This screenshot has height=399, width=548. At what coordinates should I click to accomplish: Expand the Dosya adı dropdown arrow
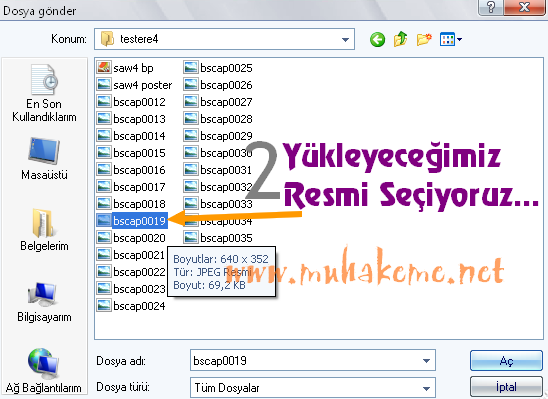[426, 361]
